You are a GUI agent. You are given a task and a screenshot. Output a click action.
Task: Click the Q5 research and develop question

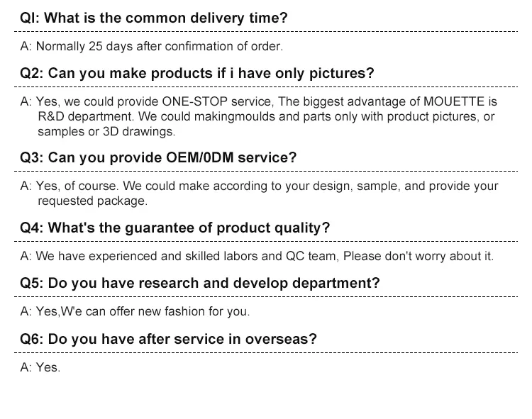200,284
